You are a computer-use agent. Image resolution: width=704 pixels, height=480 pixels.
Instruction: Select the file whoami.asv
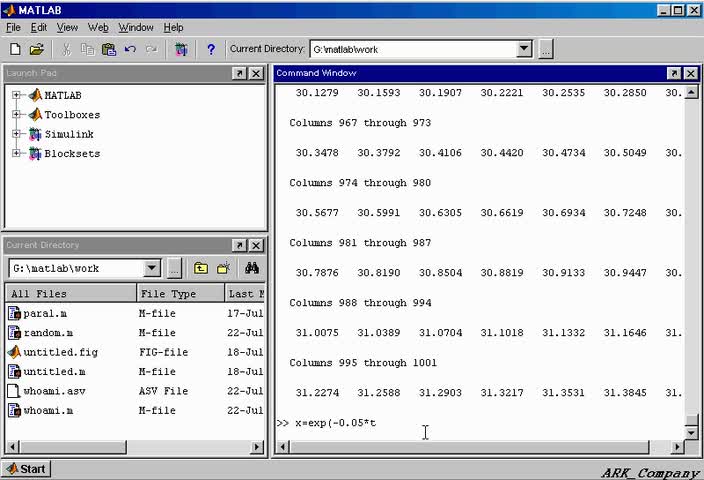pyautogui.click(x=54, y=391)
